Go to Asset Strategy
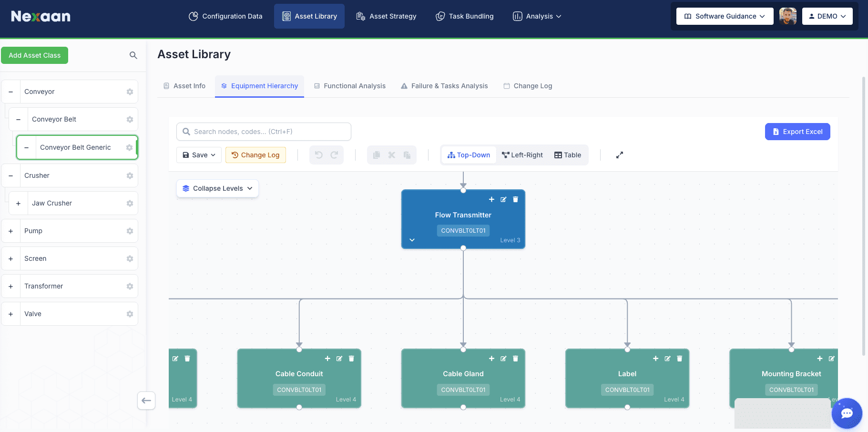The image size is (868, 432). pos(387,16)
